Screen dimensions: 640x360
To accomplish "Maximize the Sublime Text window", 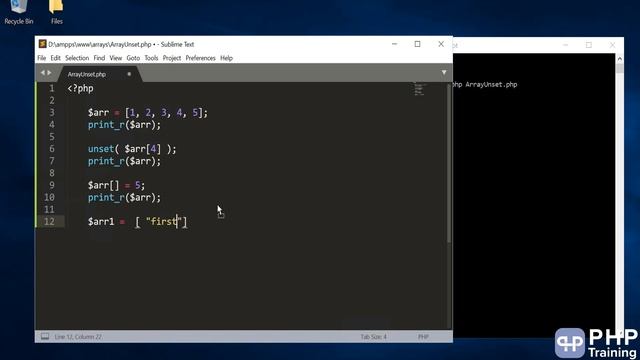I will 418,44.
